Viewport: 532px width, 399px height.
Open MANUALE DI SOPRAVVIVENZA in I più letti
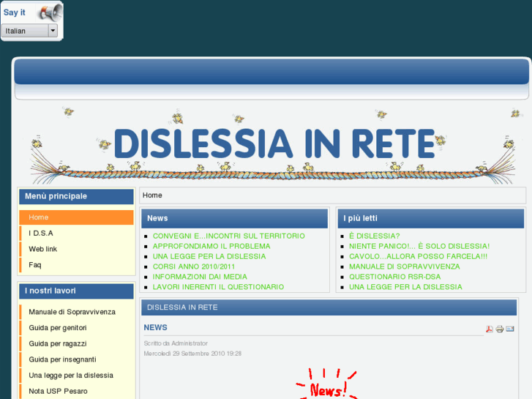tap(405, 266)
